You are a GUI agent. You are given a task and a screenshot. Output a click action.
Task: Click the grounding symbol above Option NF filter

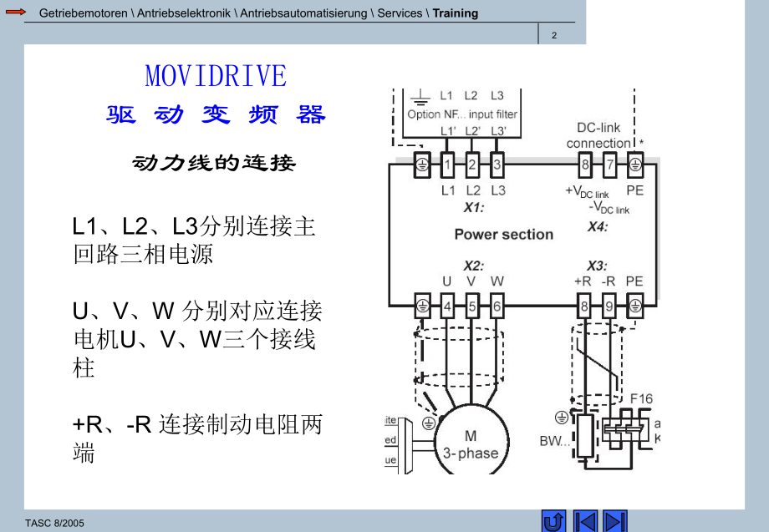click(420, 98)
